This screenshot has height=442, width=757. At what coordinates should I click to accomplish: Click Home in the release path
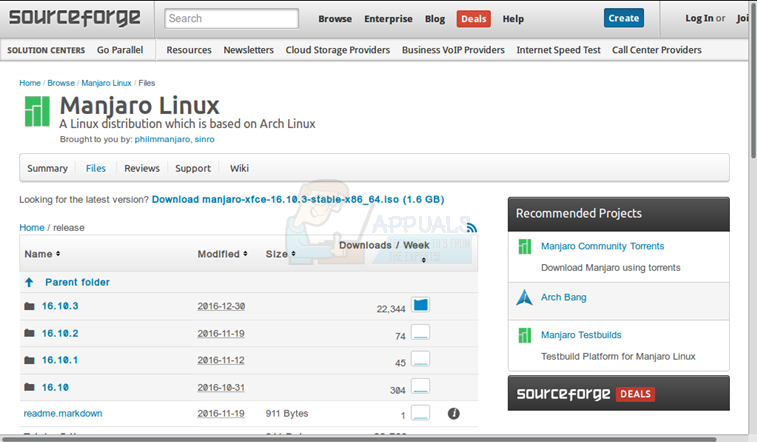[x=32, y=228]
